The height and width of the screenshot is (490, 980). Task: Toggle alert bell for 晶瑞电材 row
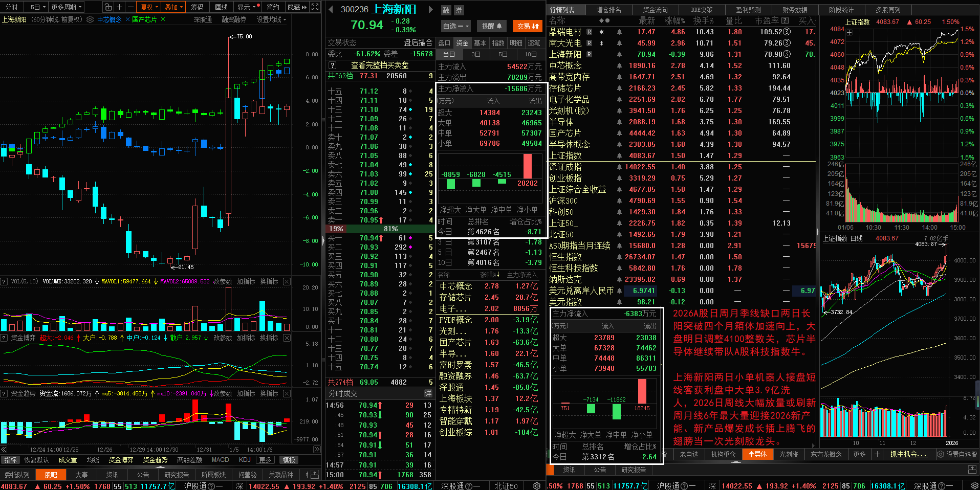coord(619,32)
